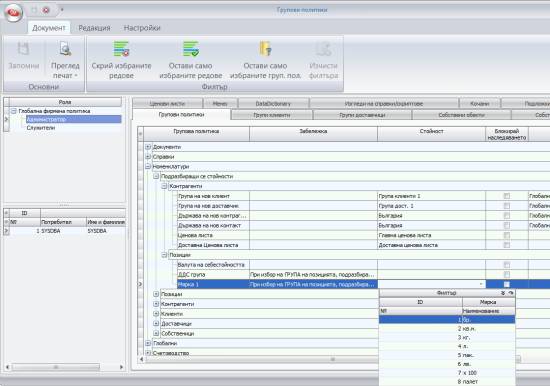Toggle block inheritance for Ценова листа row
Image resolution: width=550 pixels, height=386 pixels.
[x=507, y=235]
